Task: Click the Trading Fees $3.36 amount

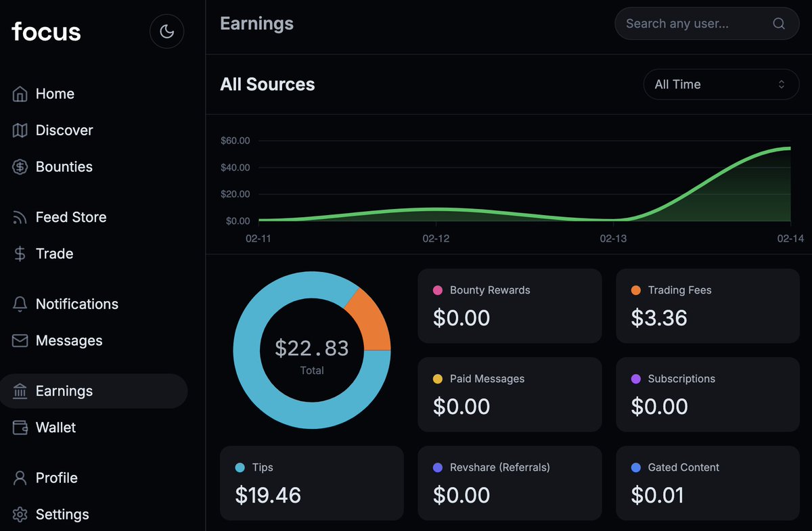Action: pyautogui.click(x=659, y=318)
